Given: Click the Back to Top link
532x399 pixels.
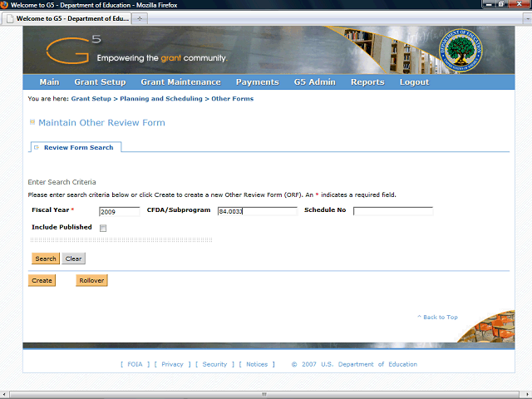Looking at the screenshot, I should click(x=438, y=318).
